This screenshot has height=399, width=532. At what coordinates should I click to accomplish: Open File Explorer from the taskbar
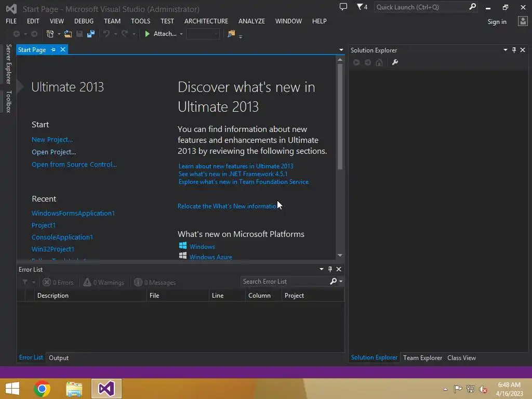[74, 389]
